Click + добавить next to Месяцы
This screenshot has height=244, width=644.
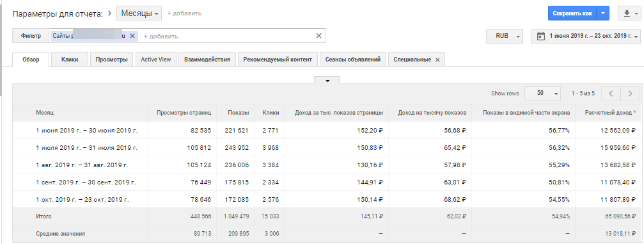tap(184, 13)
